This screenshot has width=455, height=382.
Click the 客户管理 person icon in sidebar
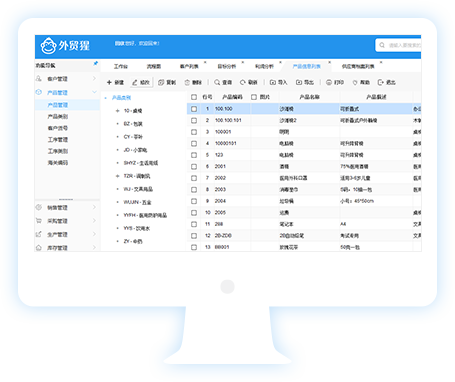click(39, 79)
